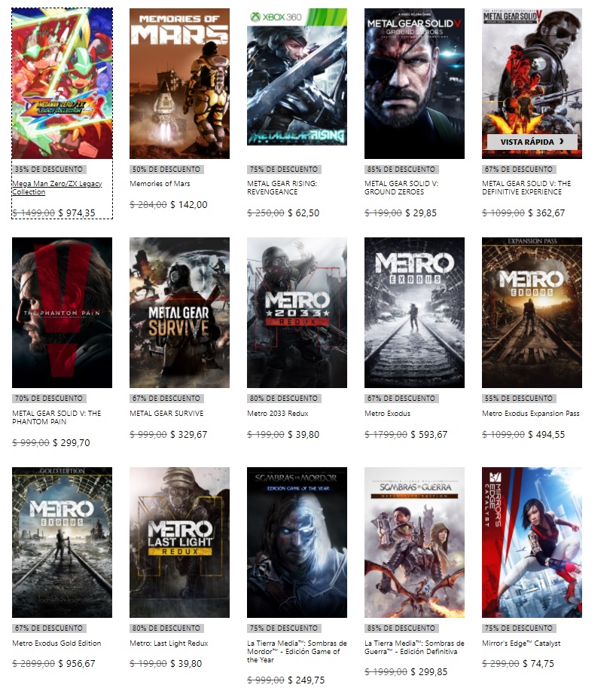This screenshot has width=616, height=697.
Task: Open the Metro Exodus Gold Edition cover
Action: pos(62,542)
